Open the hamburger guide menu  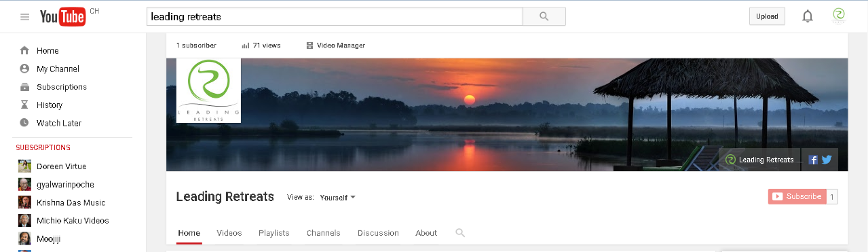(25, 17)
